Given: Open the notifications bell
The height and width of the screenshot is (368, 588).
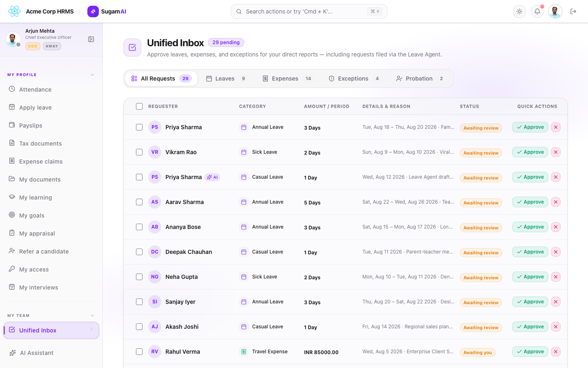Looking at the screenshot, I should [537, 11].
